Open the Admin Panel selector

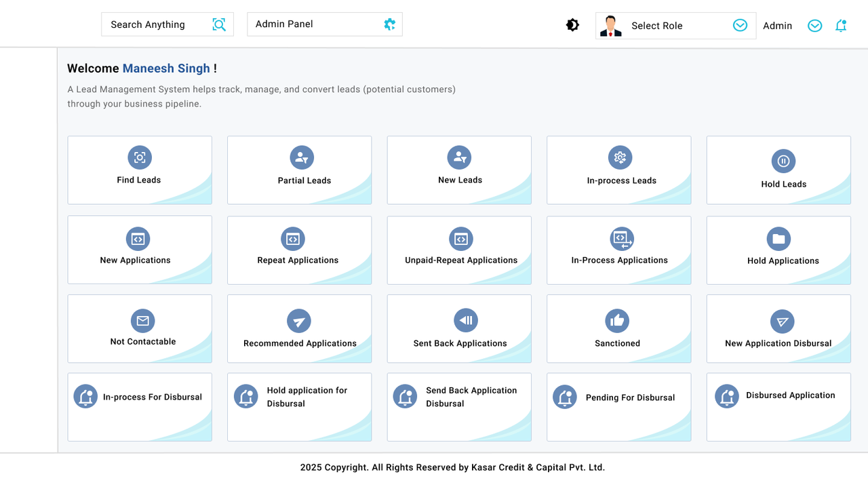(324, 23)
